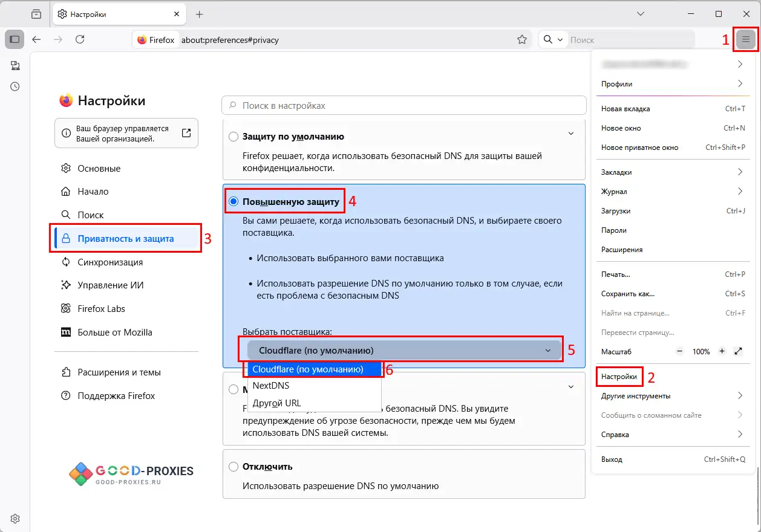Image resolution: width=761 pixels, height=532 pixels.
Task: Expand the account row arrow atop menu
Action: (x=740, y=64)
